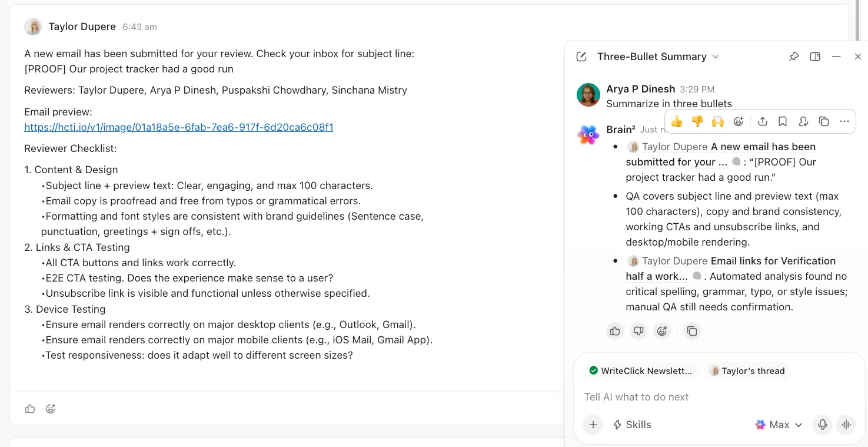Add emoji reaction below the AI summary
The width and height of the screenshot is (868, 447).
pos(662,331)
